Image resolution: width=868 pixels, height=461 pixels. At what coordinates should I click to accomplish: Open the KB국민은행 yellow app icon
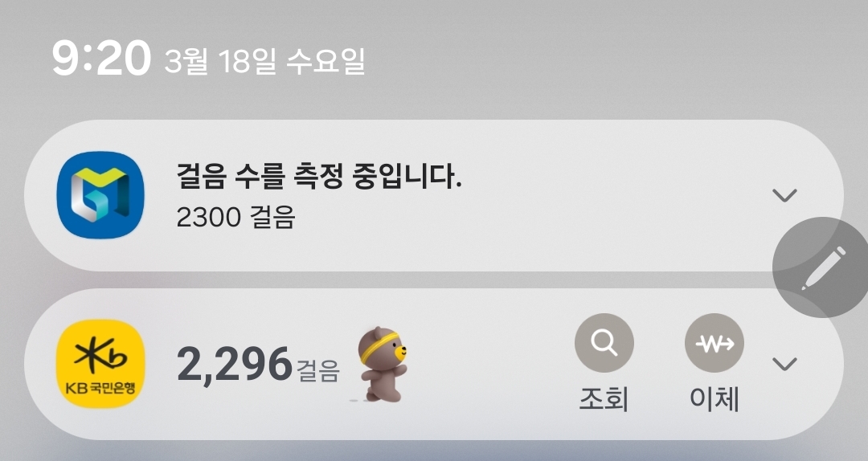click(100, 364)
